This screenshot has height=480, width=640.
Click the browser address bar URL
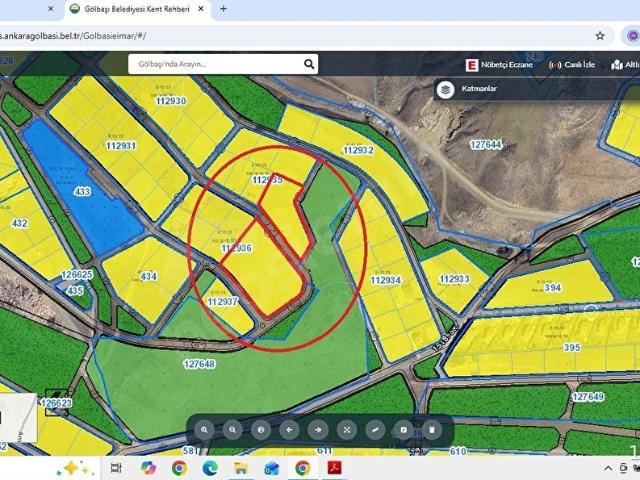coord(73,36)
